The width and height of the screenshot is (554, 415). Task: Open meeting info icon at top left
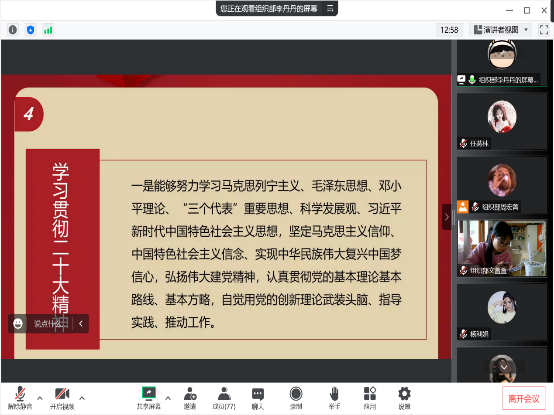13,30
